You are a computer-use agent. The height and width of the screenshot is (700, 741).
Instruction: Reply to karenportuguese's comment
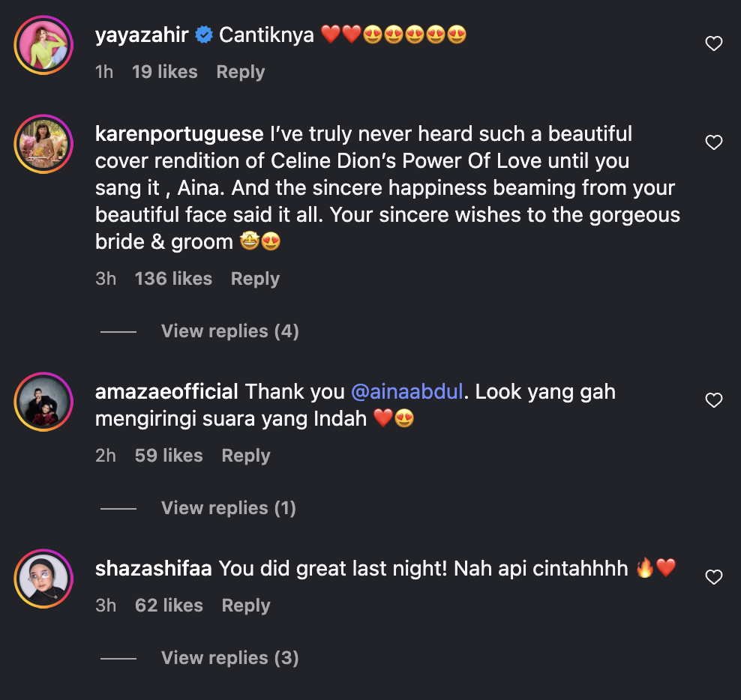(x=255, y=279)
